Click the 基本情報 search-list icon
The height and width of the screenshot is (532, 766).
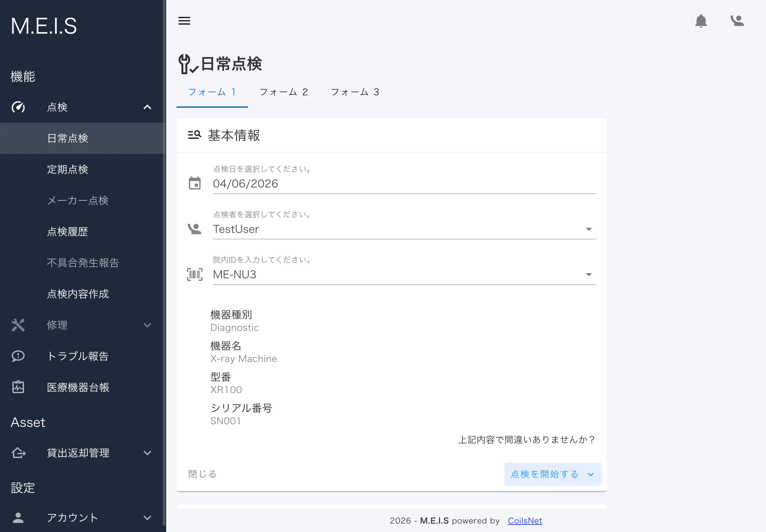point(195,135)
